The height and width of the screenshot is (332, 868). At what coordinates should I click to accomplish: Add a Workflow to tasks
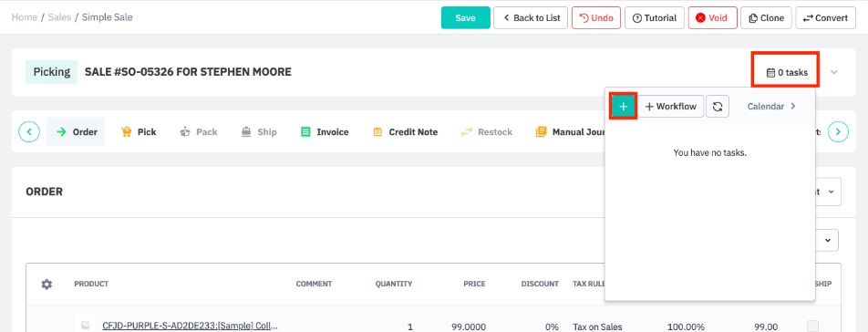pyautogui.click(x=671, y=106)
